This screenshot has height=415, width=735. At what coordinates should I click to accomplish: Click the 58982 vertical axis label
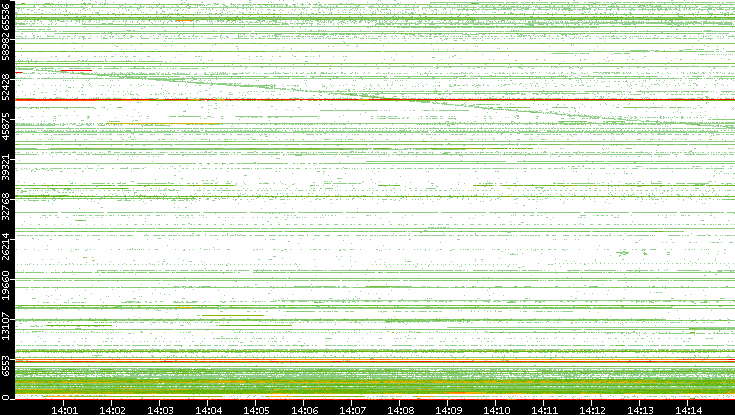(x=7, y=50)
